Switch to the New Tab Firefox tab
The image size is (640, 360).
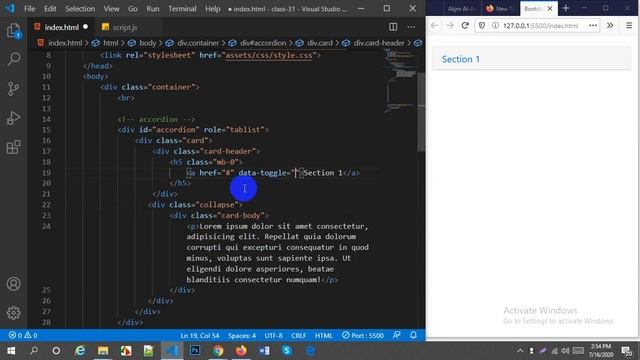500,8
